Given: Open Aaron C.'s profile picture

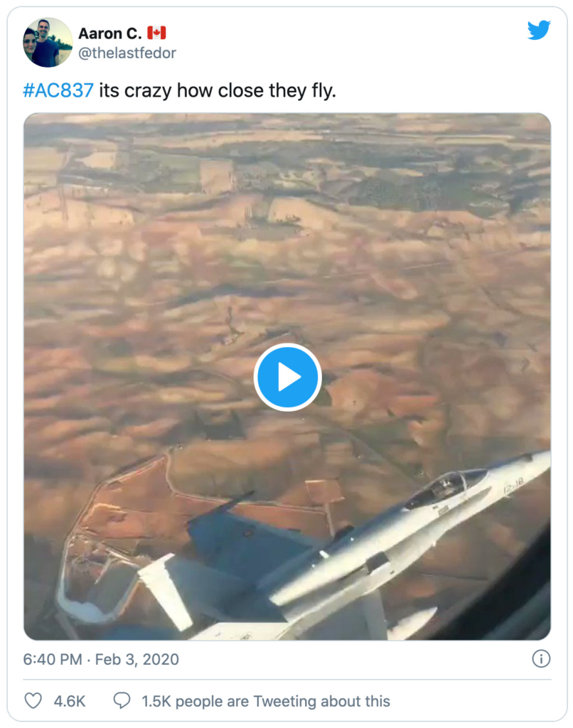Looking at the screenshot, I should point(48,42).
